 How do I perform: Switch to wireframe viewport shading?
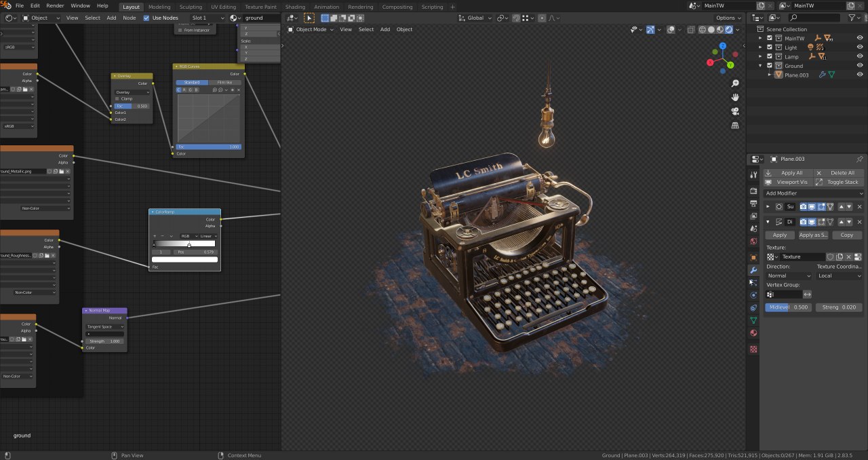coord(702,30)
